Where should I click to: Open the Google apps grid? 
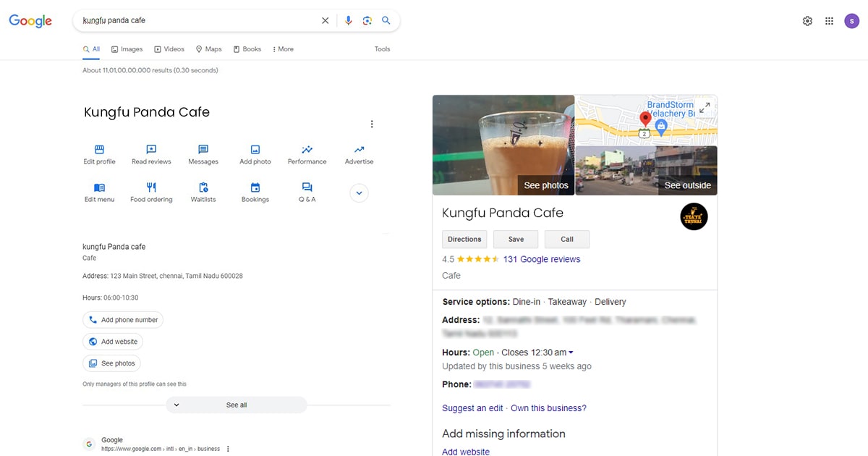pyautogui.click(x=829, y=21)
